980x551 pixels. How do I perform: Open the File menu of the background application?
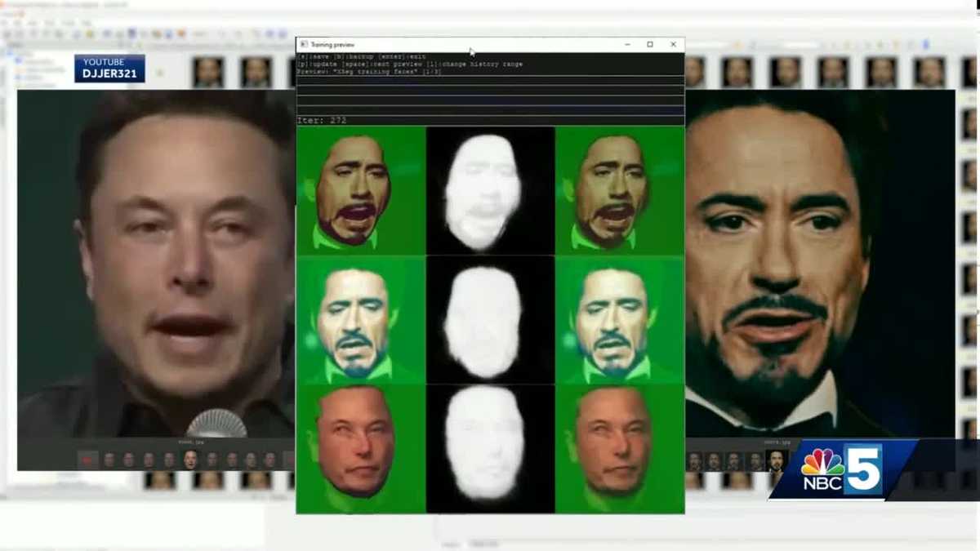(4, 20)
